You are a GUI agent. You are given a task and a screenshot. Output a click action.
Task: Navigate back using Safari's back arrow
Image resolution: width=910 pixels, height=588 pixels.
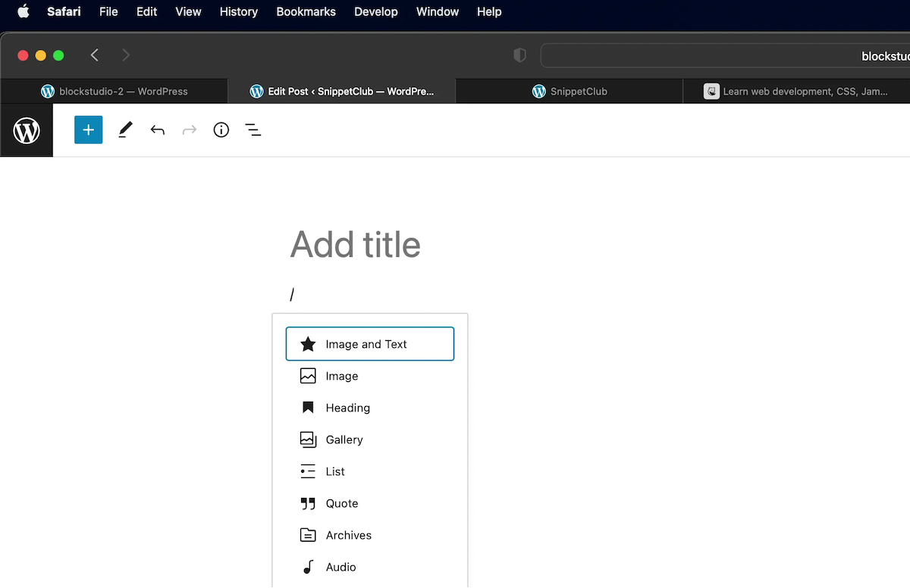(94, 55)
